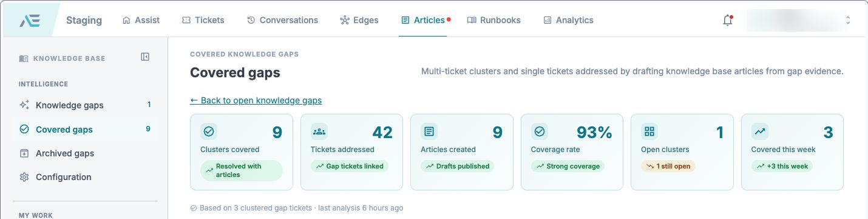This screenshot has width=868, height=219.
Task: Click the Covered gaps count 9 in sidebar
Action: [148, 129]
